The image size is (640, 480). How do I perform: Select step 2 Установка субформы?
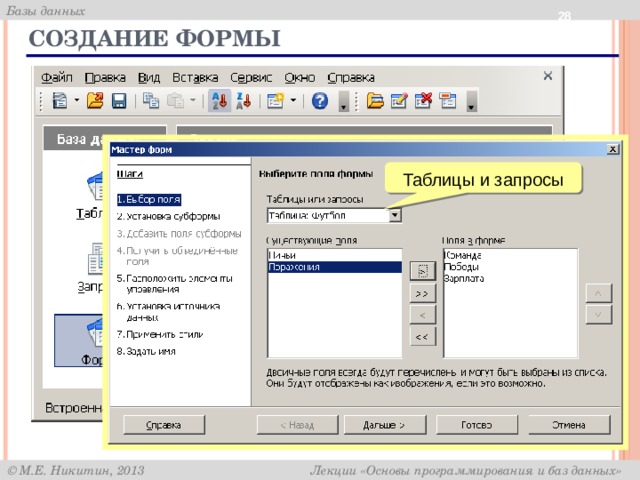coord(169,216)
